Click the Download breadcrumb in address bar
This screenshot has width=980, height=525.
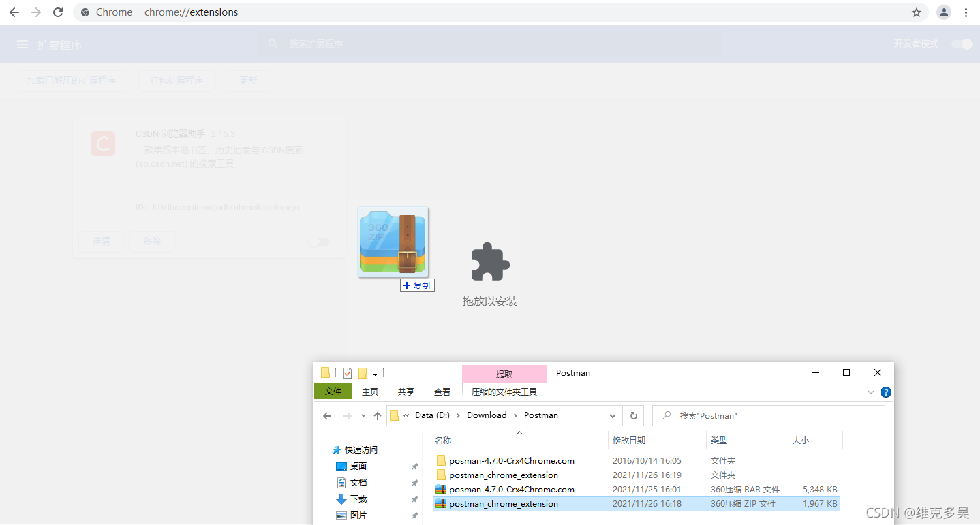[487, 415]
